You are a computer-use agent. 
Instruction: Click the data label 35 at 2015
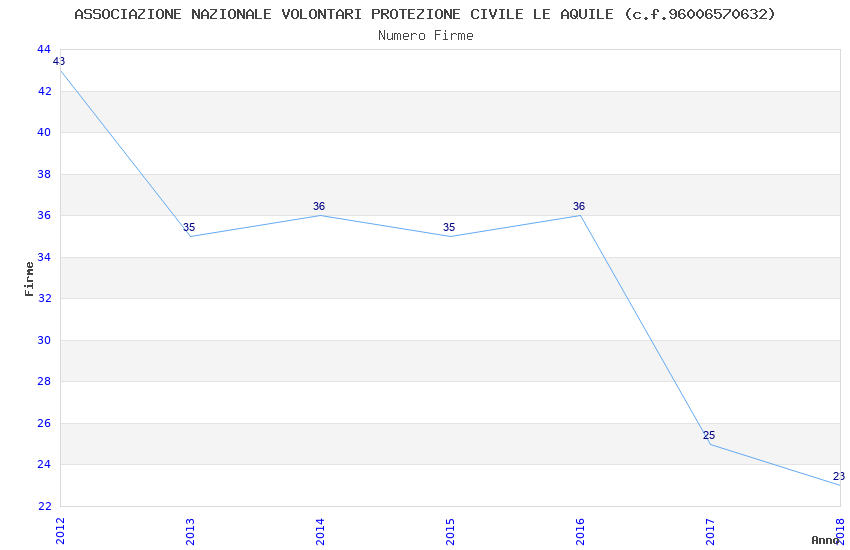(x=449, y=227)
